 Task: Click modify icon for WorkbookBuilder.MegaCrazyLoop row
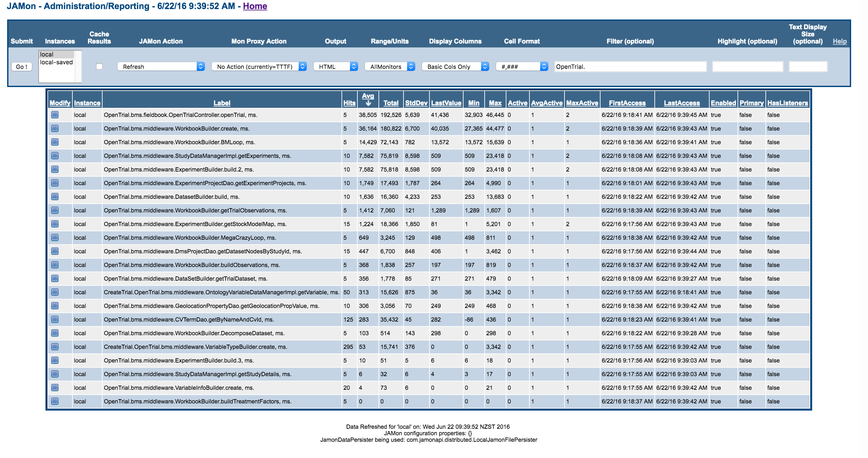click(x=55, y=237)
